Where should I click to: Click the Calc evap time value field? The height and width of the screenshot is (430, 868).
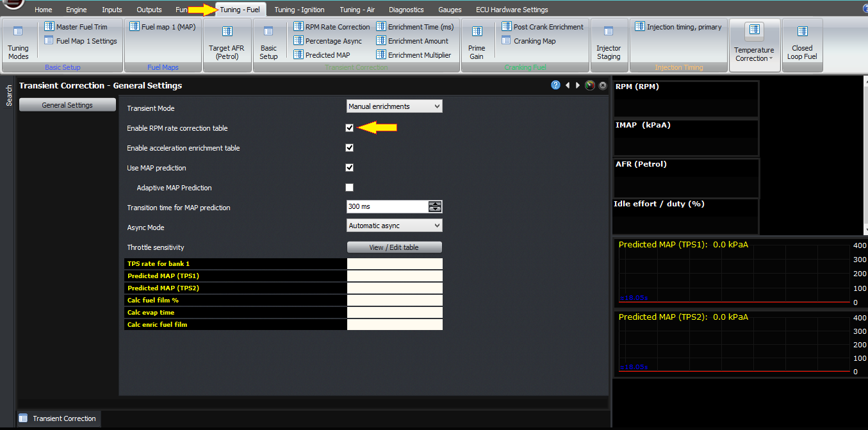pos(395,313)
